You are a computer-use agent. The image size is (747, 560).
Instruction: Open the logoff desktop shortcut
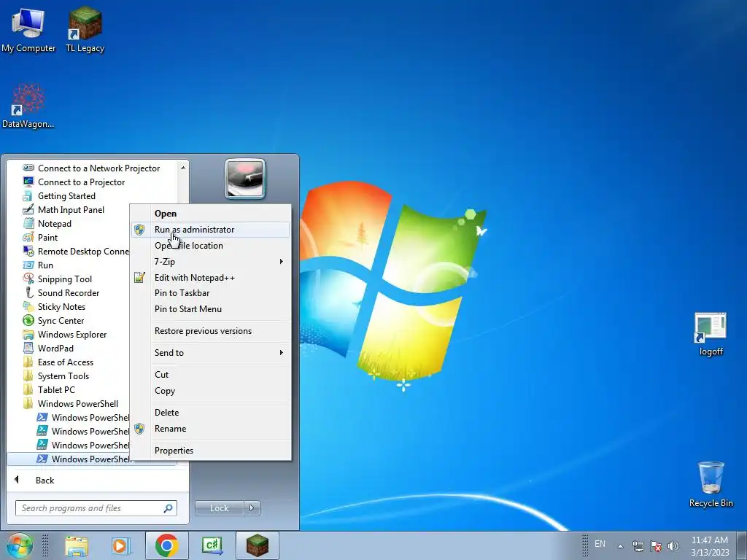(x=711, y=334)
